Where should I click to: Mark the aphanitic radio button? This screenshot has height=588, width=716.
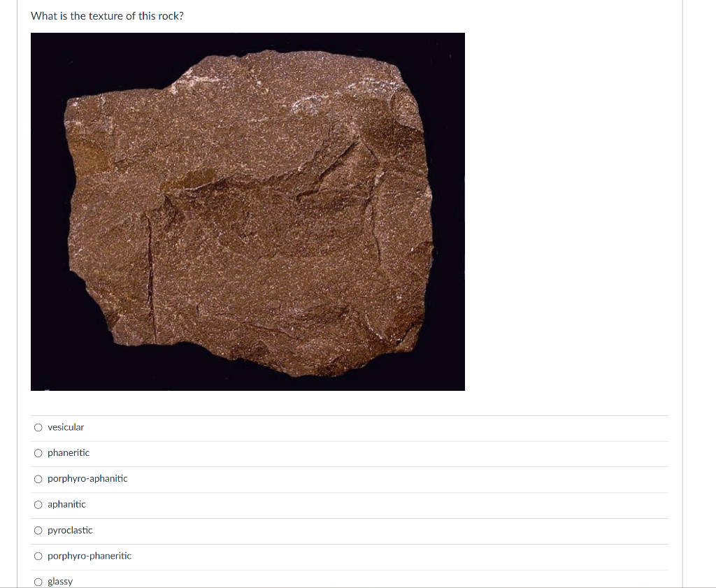(x=38, y=505)
